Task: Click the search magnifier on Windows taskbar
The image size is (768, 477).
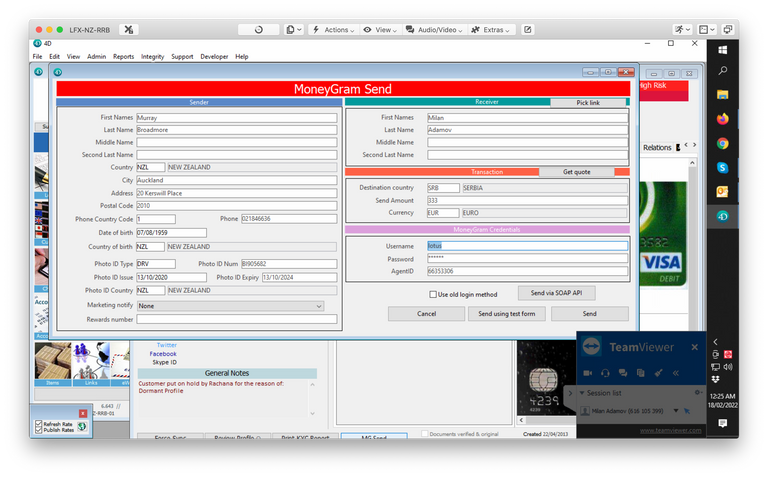Action: (x=722, y=71)
